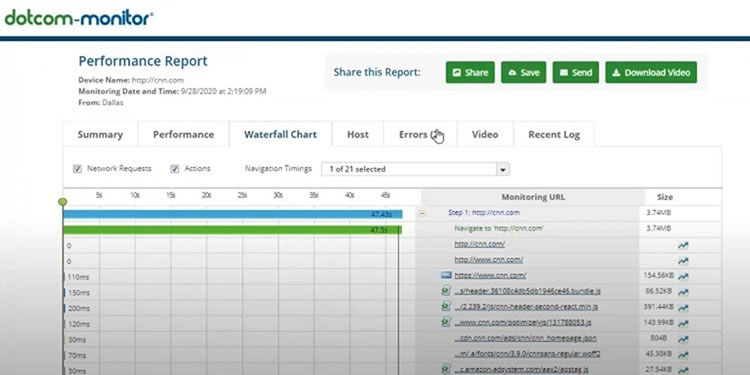Open chart icon beside 27.54KB size

[683, 370]
